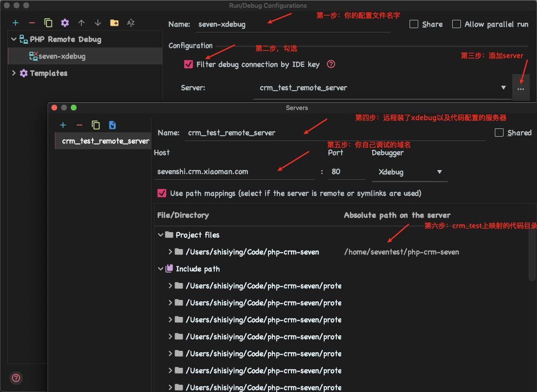This screenshot has height=392, width=537.
Task: Copy configuration in Run/Debug toolbar
Action: (x=48, y=23)
